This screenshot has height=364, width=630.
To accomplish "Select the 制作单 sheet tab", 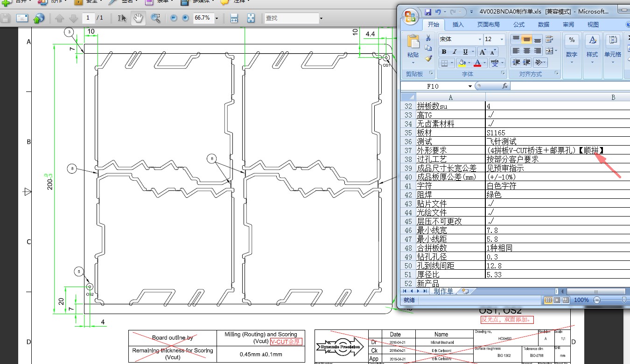I will pyautogui.click(x=443, y=291).
